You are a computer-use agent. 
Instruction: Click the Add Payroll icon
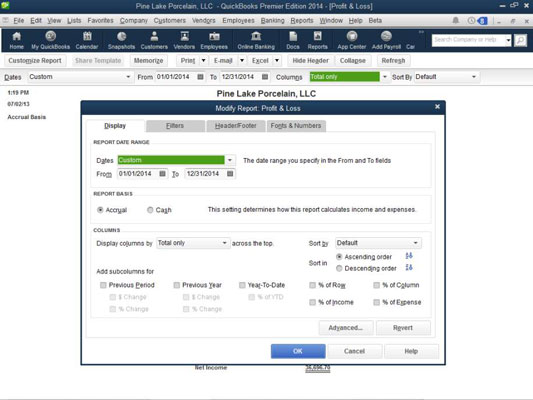click(x=386, y=40)
